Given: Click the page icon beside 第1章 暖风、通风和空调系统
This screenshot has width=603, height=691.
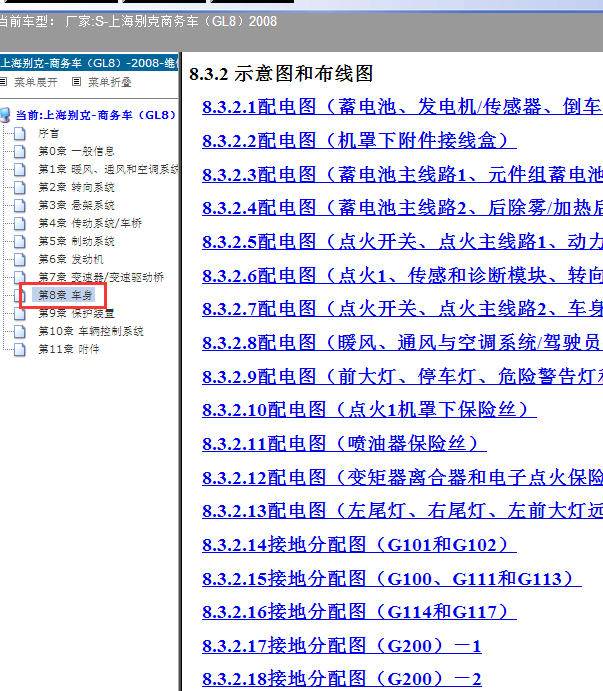Looking at the screenshot, I should tap(20, 169).
